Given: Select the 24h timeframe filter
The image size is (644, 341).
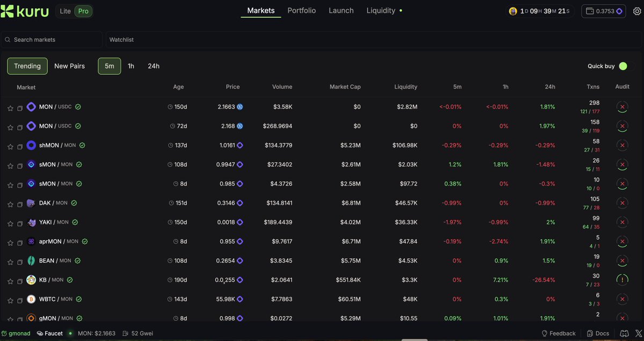Looking at the screenshot, I should coord(154,66).
